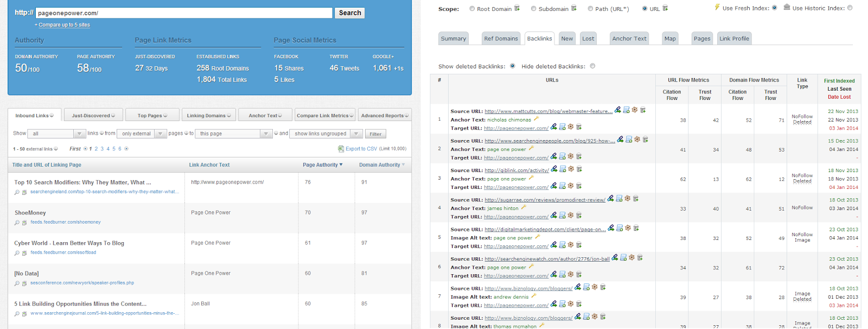Select the URL scope radio
This screenshot has height=329, width=868.
[644, 9]
